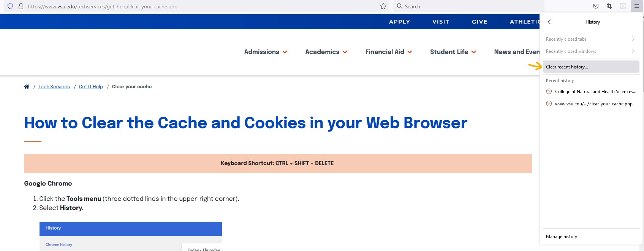Click the APPLY link in top bar

(399, 22)
